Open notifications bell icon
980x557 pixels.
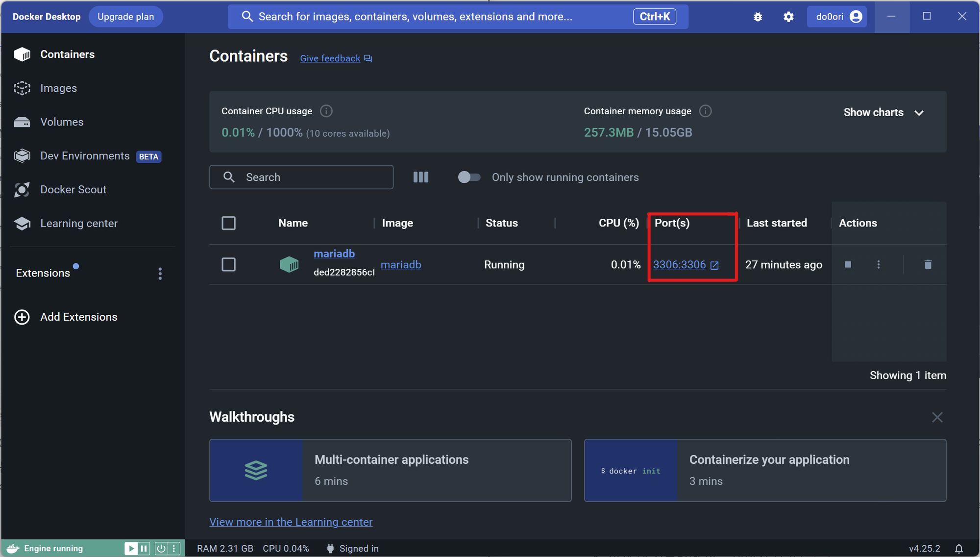tap(959, 549)
